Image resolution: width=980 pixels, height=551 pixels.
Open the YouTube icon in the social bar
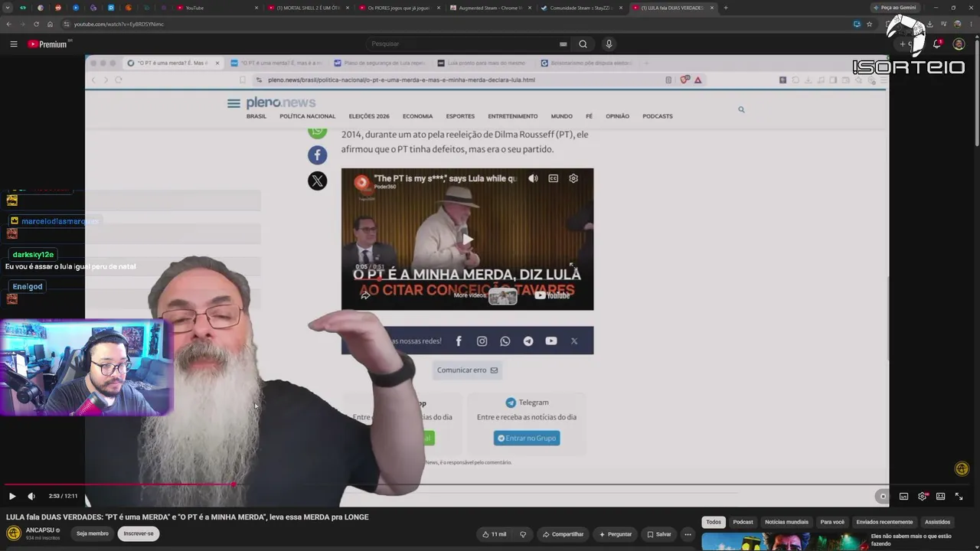[551, 341]
